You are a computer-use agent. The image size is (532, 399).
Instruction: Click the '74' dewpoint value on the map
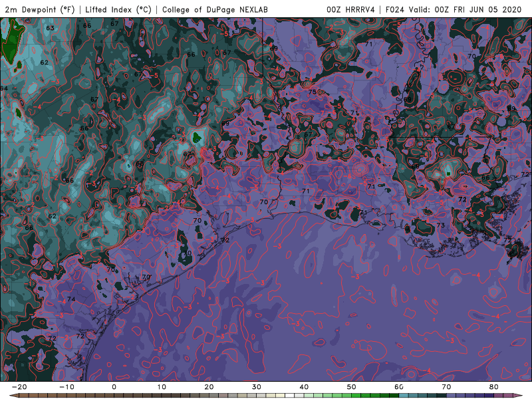(x=71, y=299)
